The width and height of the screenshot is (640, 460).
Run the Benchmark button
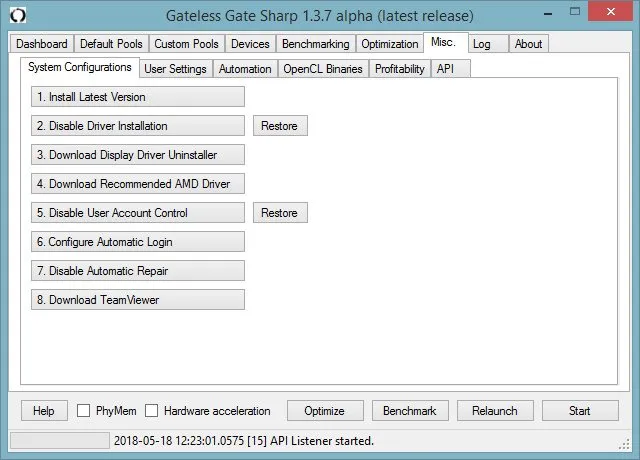pos(410,411)
